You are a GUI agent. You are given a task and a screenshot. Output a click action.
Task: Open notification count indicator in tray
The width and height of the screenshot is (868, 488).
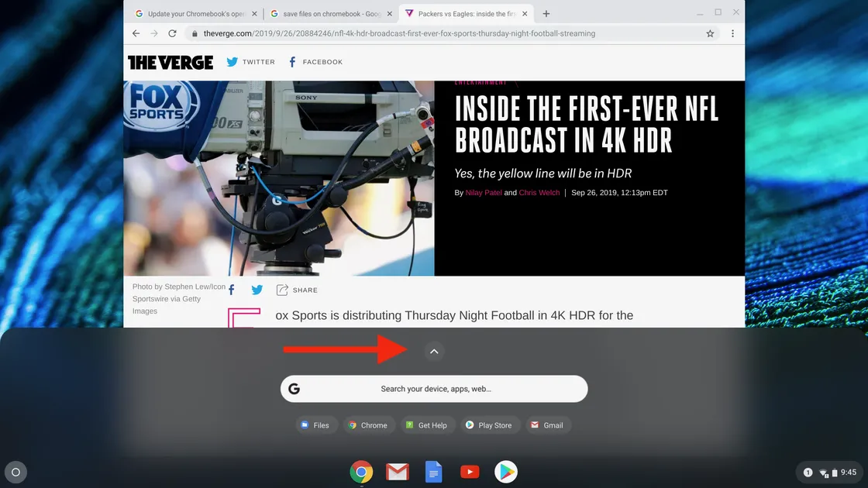tap(808, 472)
